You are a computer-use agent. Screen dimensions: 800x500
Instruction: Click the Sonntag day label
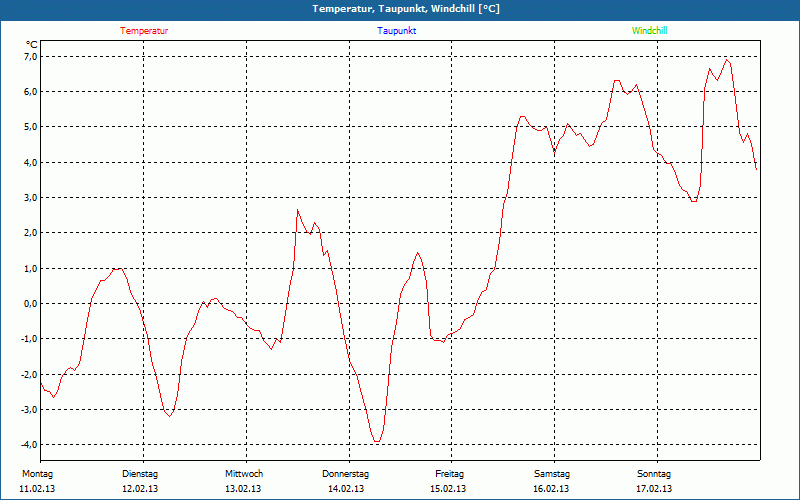[x=654, y=474]
